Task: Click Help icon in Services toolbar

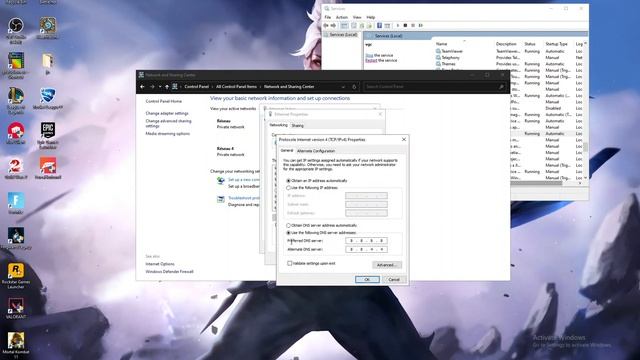Action: (x=379, y=25)
